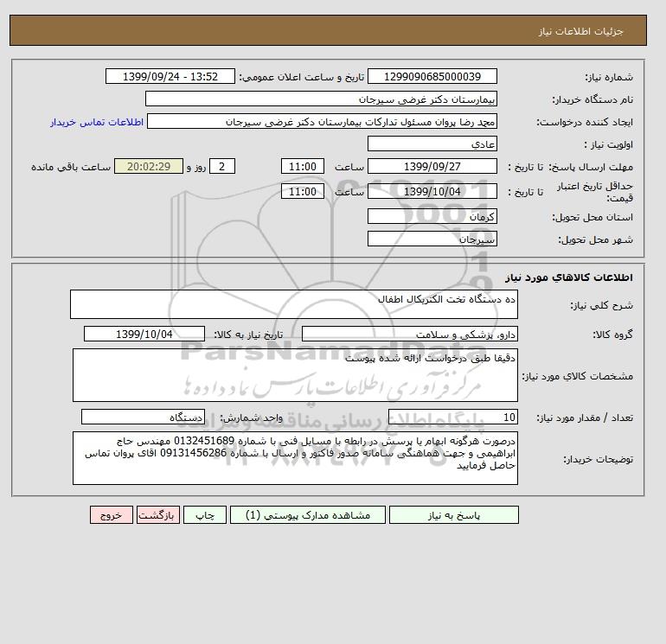Click the مشخصات کالای مورد نیاز label
The height and width of the screenshot is (644, 666).
coord(578,376)
